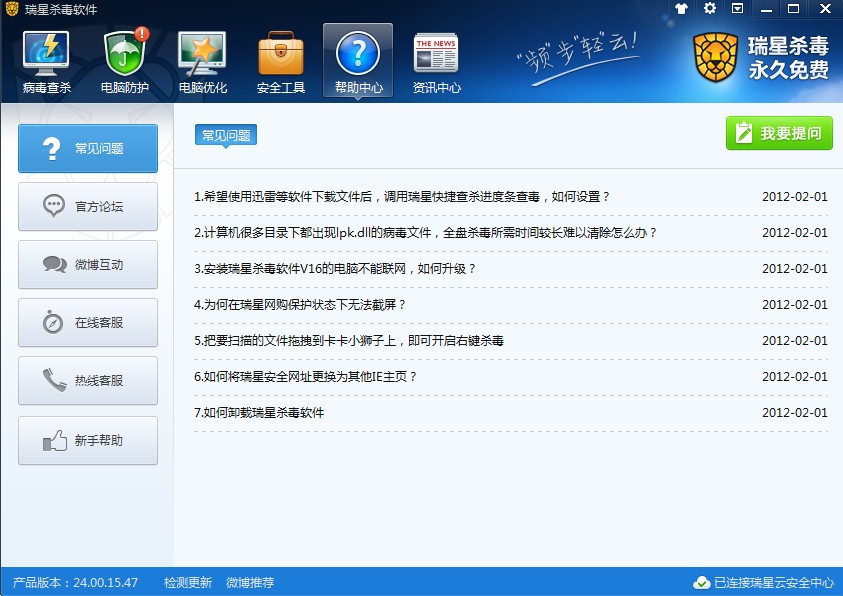Open the 安全工具 toolbox icon
This screenshot has height=596, width=843.
[x=280, y=55]
